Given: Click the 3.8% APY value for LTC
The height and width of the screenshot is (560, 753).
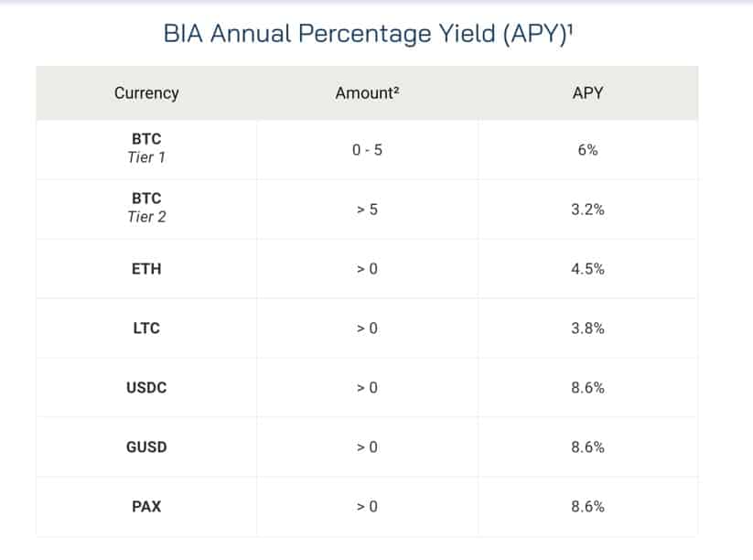Looking at the screenshot, I should pyautogui.click(x=587, y=328).
